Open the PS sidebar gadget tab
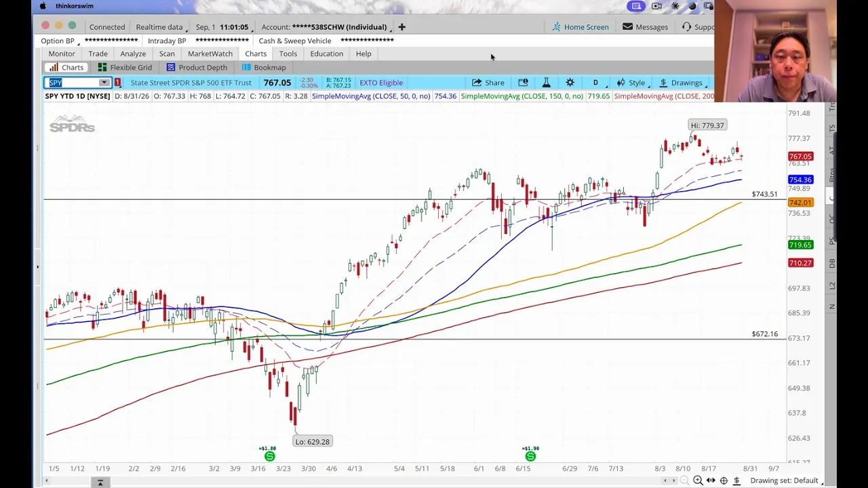 [x=832, y=241]
